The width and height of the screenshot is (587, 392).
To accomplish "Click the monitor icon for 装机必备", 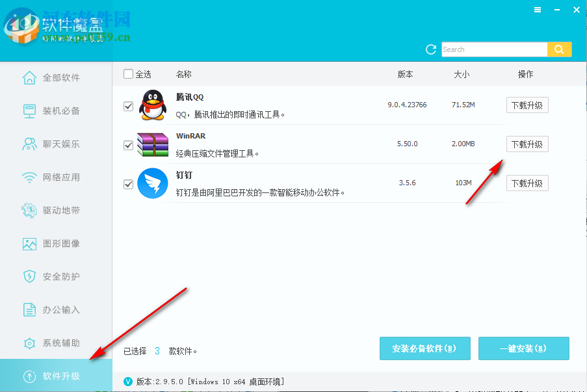I will pos(29,111).
